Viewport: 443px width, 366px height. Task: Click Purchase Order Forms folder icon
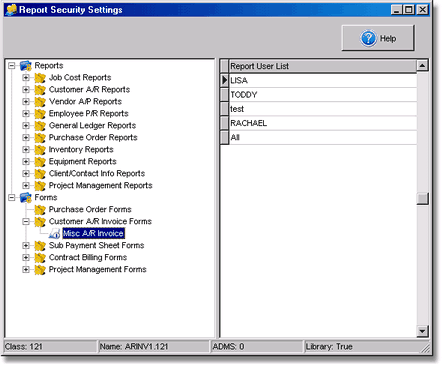40,210
